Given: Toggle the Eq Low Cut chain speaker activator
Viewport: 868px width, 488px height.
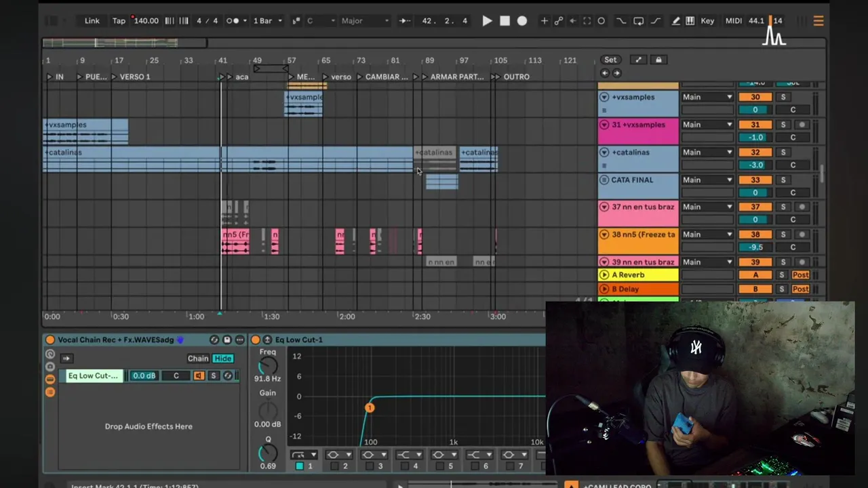Looking at the screenshot, I should (199, 375).
